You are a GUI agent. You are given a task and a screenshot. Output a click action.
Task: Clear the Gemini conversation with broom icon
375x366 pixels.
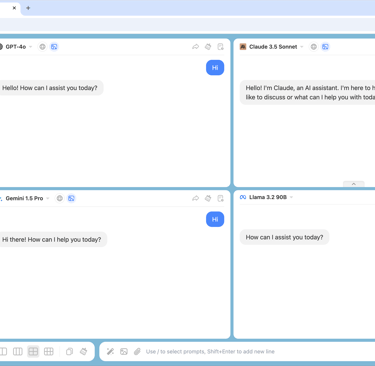(x=208, y=199)
